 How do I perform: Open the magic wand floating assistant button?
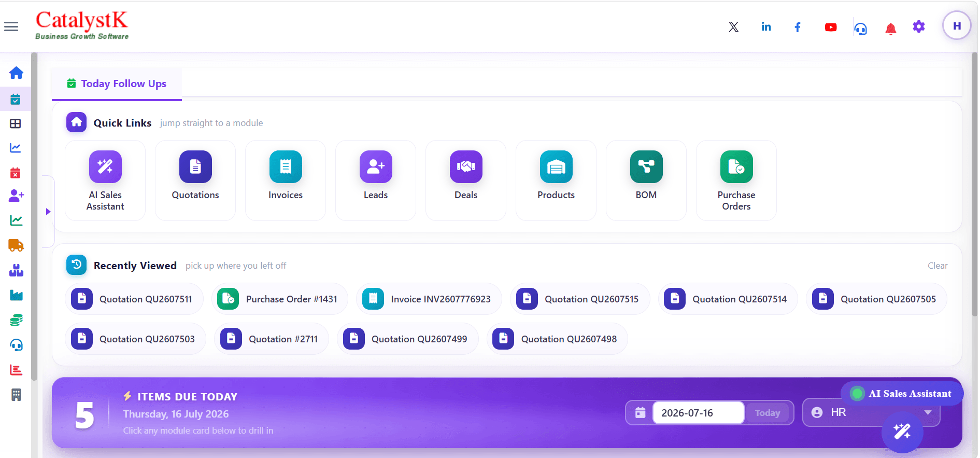[902, 432]
